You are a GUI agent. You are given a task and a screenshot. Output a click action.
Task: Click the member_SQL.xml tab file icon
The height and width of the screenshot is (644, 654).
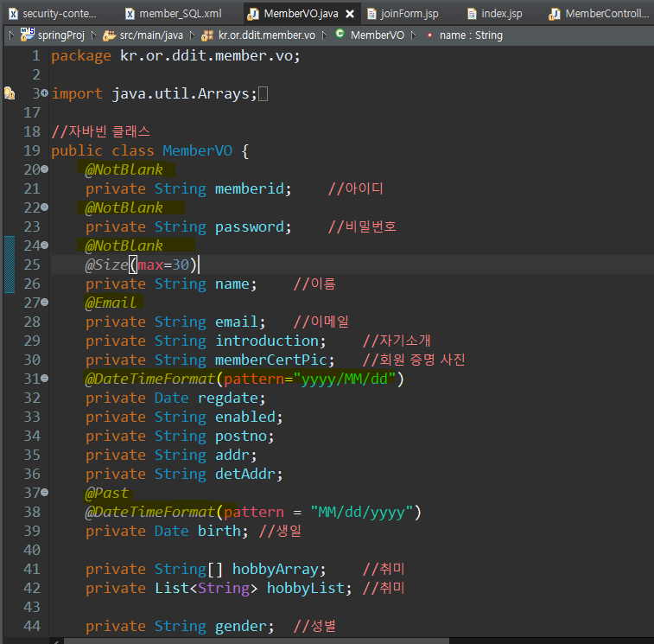(130, 14)
